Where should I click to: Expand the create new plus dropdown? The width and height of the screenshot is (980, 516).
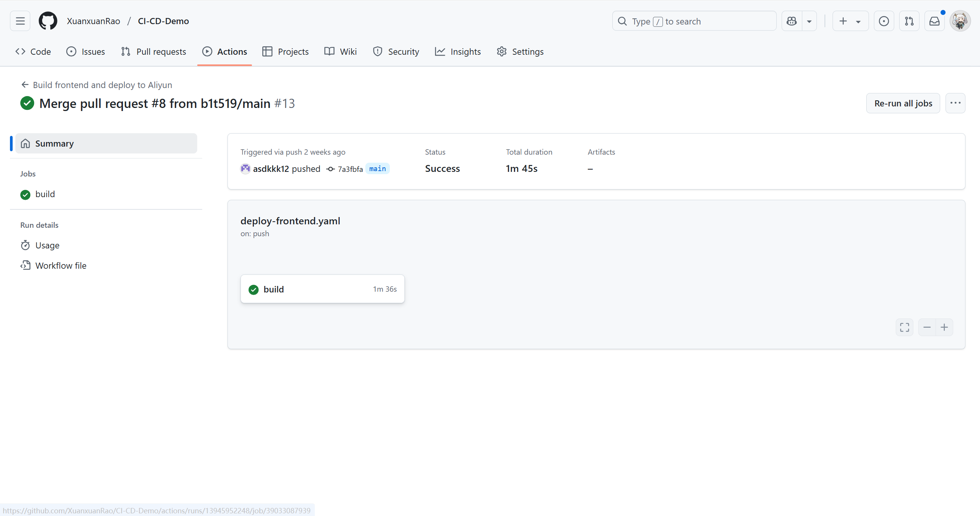850,21
